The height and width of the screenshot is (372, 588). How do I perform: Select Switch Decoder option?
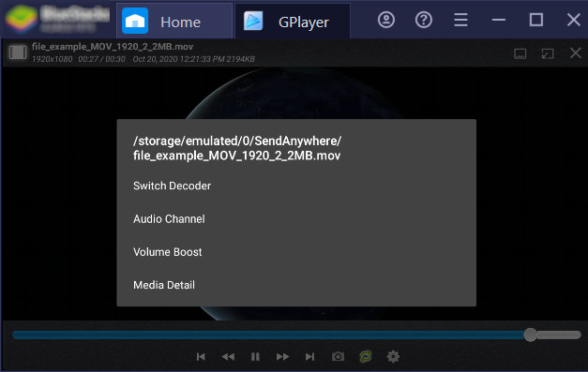296,186
